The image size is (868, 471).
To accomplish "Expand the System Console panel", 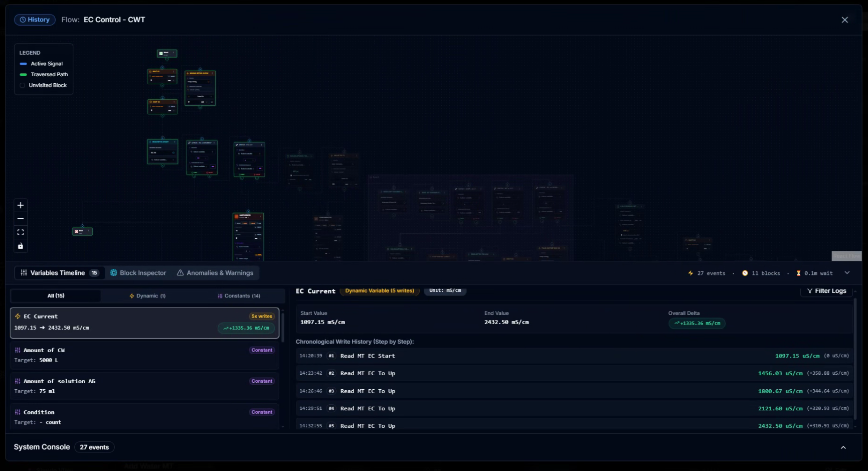I will point(843,447).
